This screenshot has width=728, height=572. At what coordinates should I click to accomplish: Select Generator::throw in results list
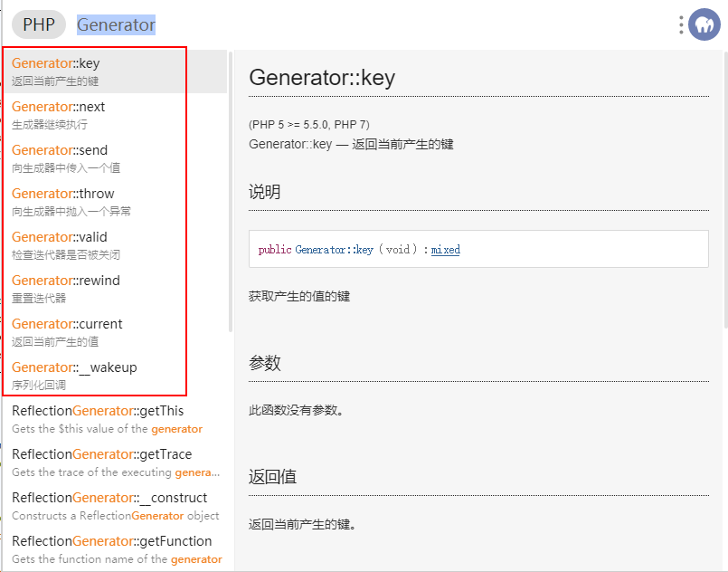coord(115,202)
